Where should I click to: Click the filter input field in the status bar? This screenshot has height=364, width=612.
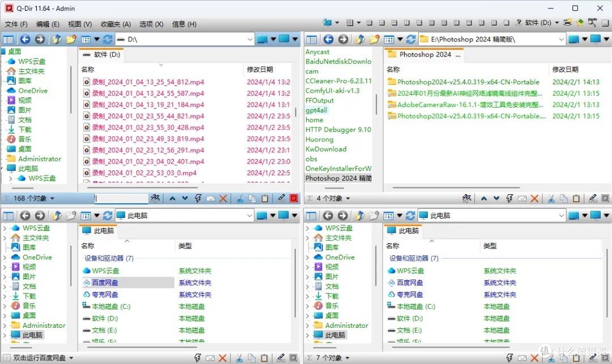coord(122,199)
